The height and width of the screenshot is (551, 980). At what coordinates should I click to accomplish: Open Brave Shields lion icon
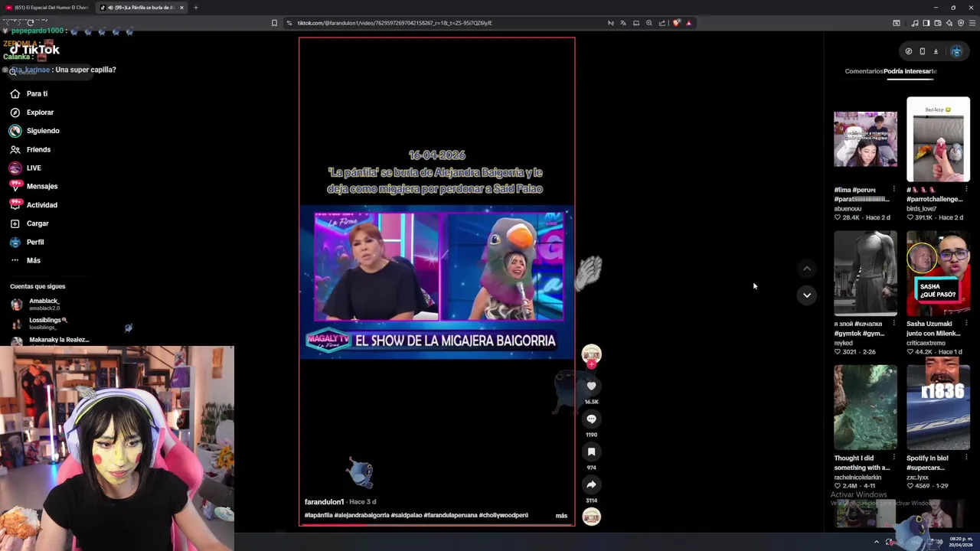pos(676,23)
